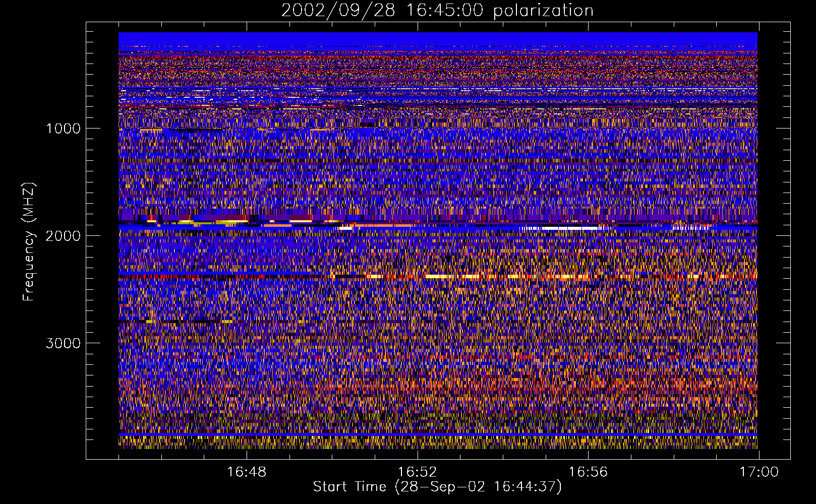The width and height of the screenshot is (816, 504).
Task: Click the 1000 frequency tick label
Action: 63,129
